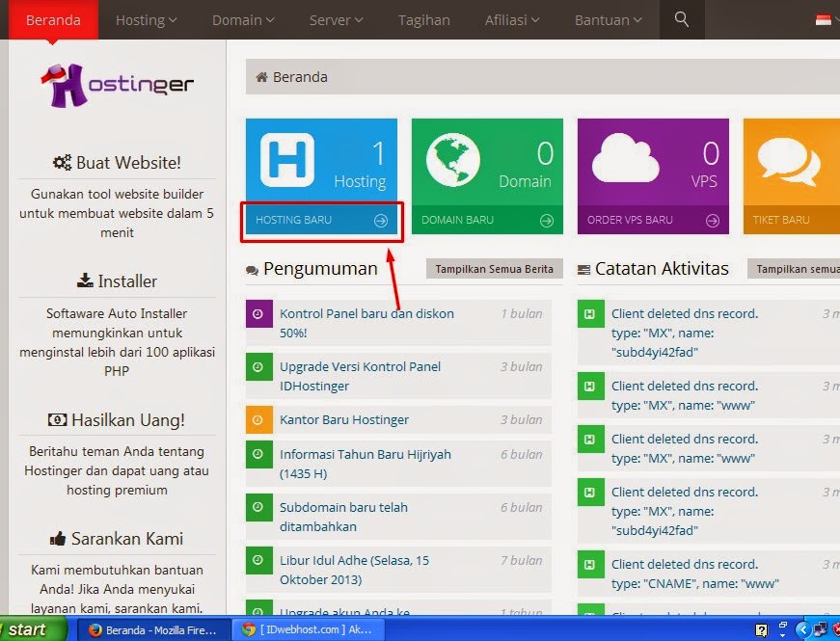The width and height of the screenshot is (840, 641).
Task: Click green clock icon beside Subdomain baru
Action: click(259, 507)
